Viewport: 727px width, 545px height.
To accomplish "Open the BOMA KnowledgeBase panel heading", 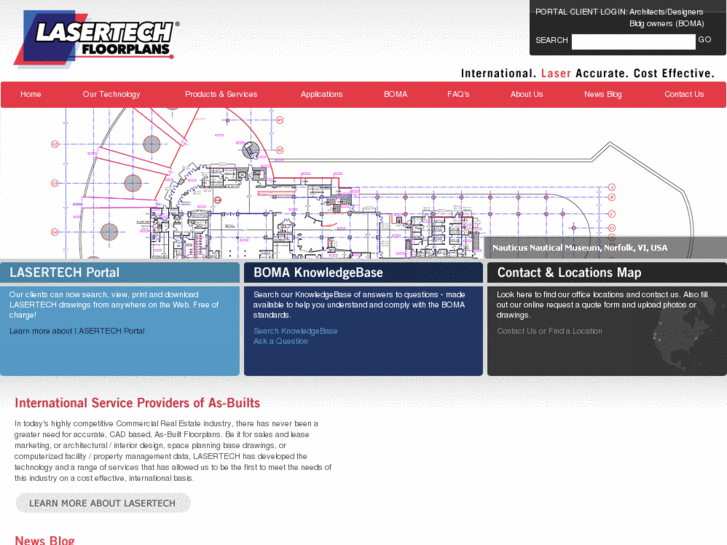I will pos(318,272).
